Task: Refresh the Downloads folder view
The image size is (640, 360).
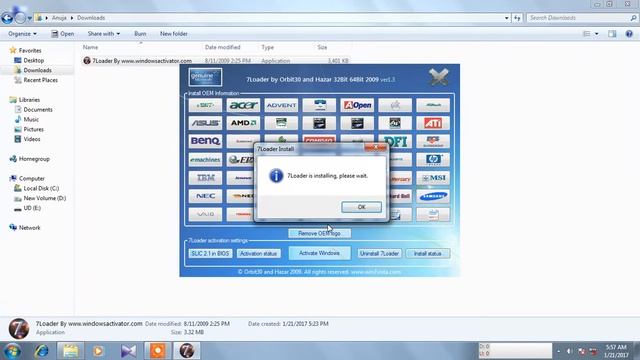Action: 517,18
